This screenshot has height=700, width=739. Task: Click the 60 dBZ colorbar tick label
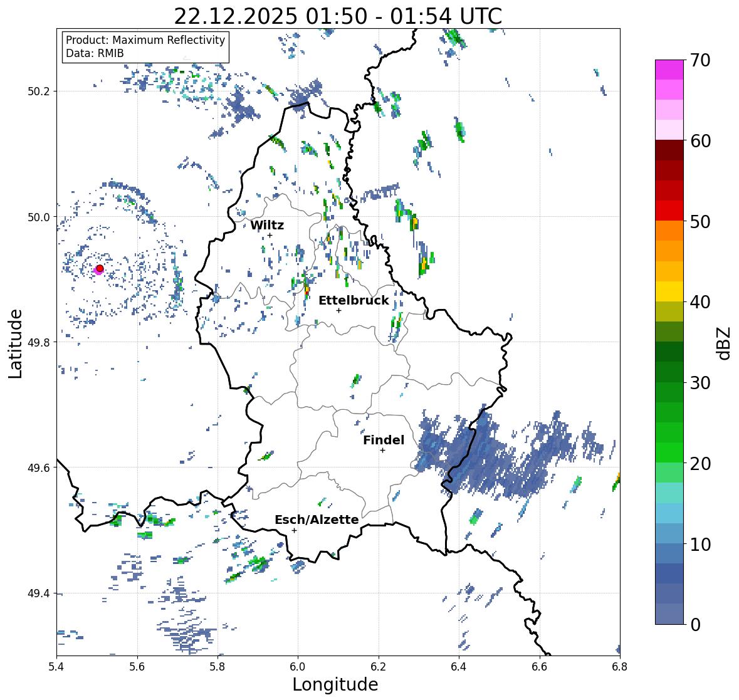click(x=700, y=141)
